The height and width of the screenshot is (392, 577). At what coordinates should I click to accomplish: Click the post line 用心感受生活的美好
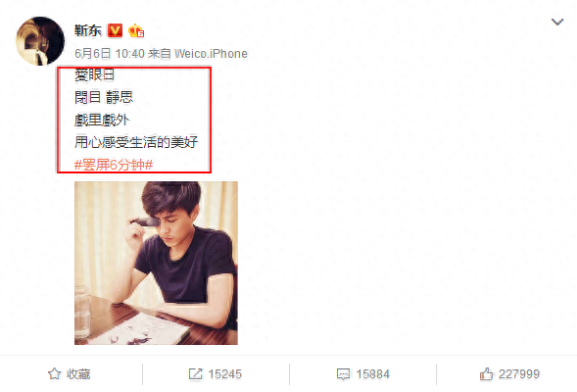pos(136,142)
